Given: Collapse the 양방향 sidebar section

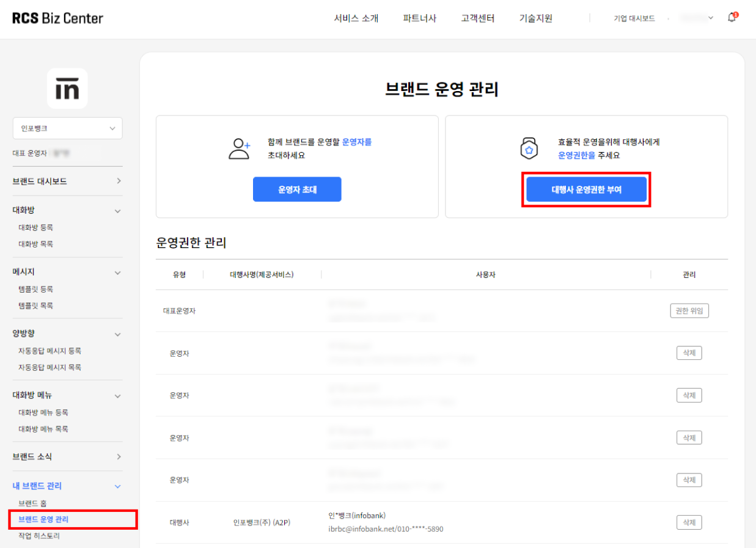Looking at the screenshot, I should point(117,334).
